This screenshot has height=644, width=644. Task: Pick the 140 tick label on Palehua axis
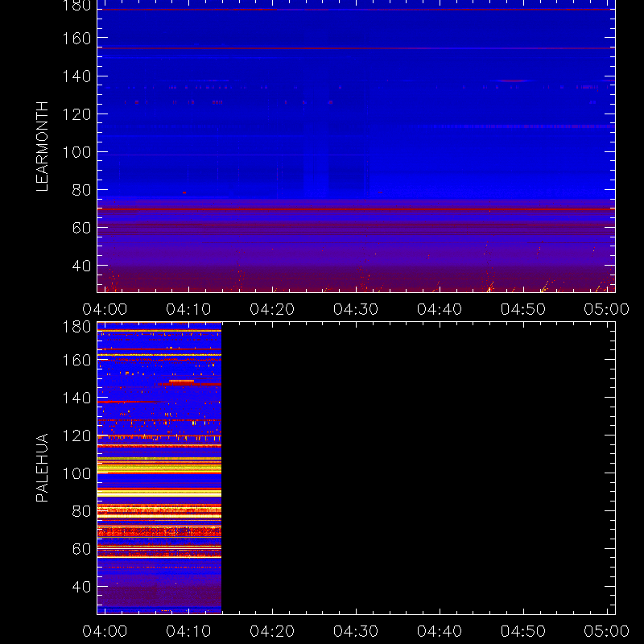[x=76, y=398]
